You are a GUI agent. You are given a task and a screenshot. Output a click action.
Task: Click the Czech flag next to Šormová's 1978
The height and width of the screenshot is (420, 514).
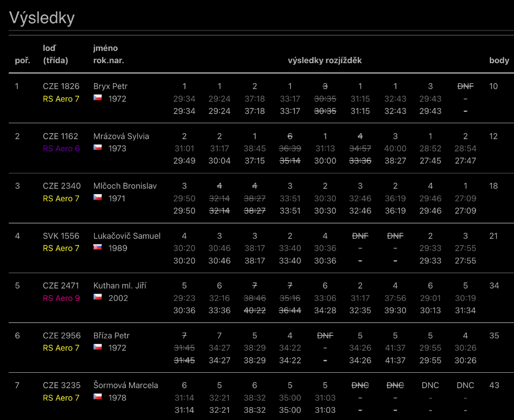(x=97, y=396)
